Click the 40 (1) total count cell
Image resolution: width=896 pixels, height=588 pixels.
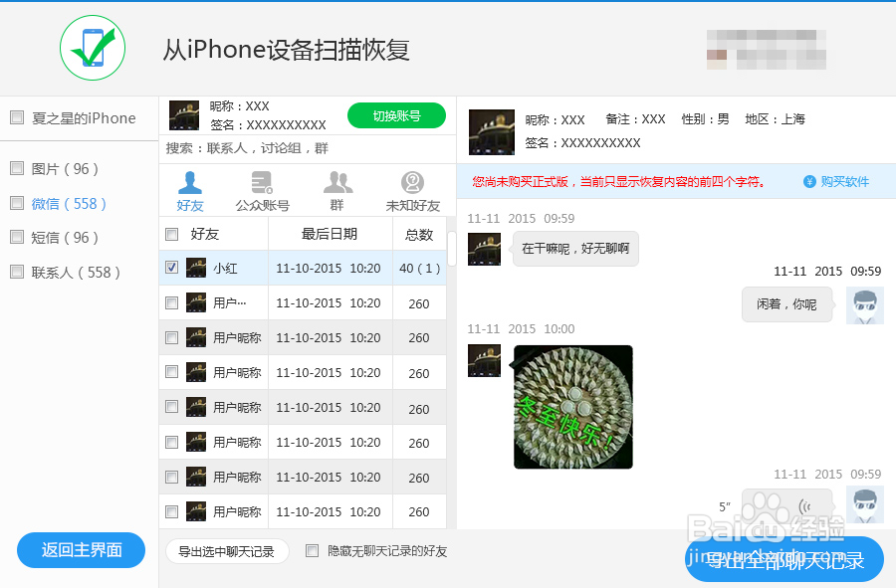point(419,268)
